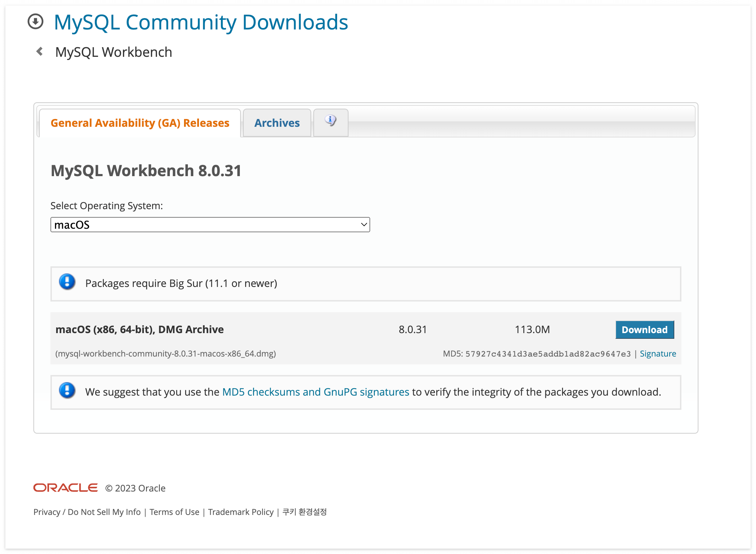Open Privacy / Do Not Sell My Info
756x554 pixels.
coord(87,512)
